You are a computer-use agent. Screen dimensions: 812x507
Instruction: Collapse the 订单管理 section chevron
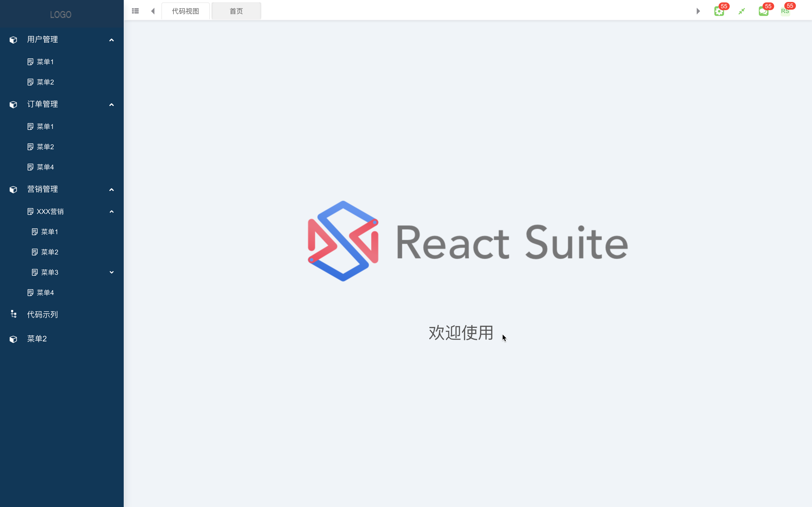111,105
